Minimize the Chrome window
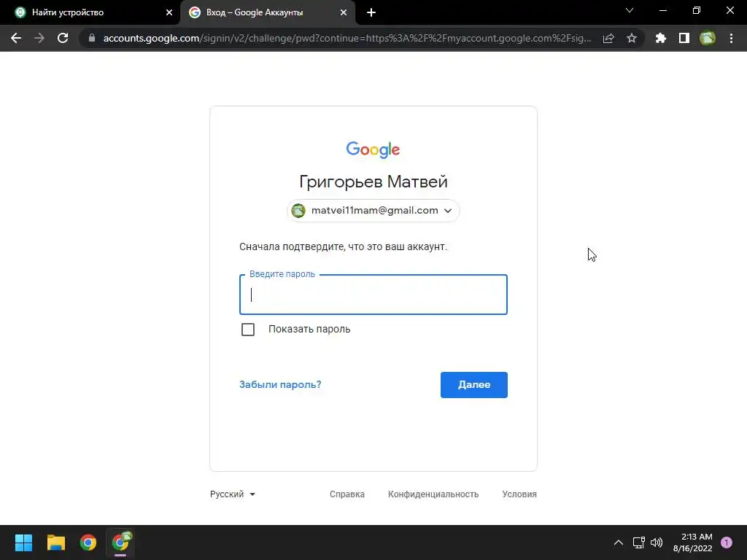This screenshot has width=747, height=560. click(x=663, y=10)
